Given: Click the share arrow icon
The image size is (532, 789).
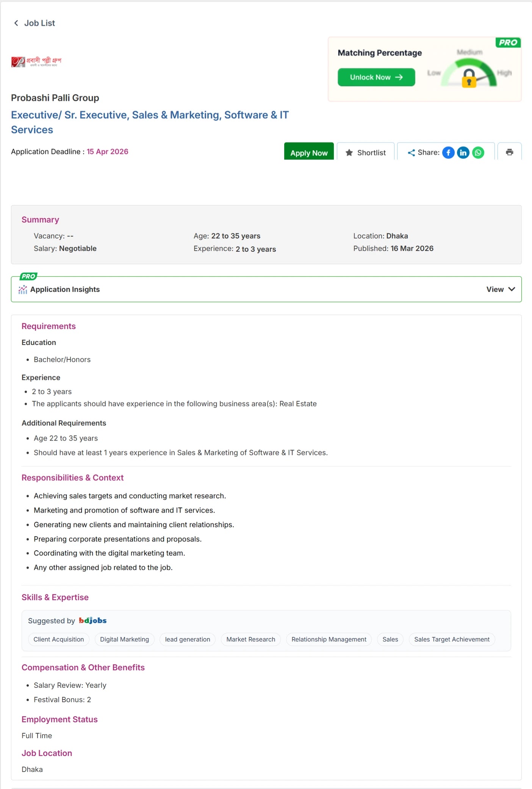Looking at the screenshot, I should coord(411,153).
